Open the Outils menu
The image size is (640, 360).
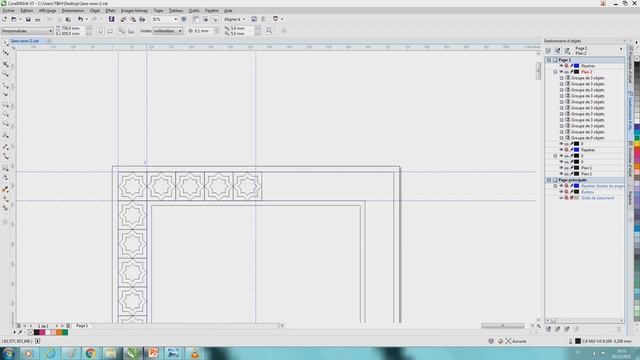pos(194,11)
